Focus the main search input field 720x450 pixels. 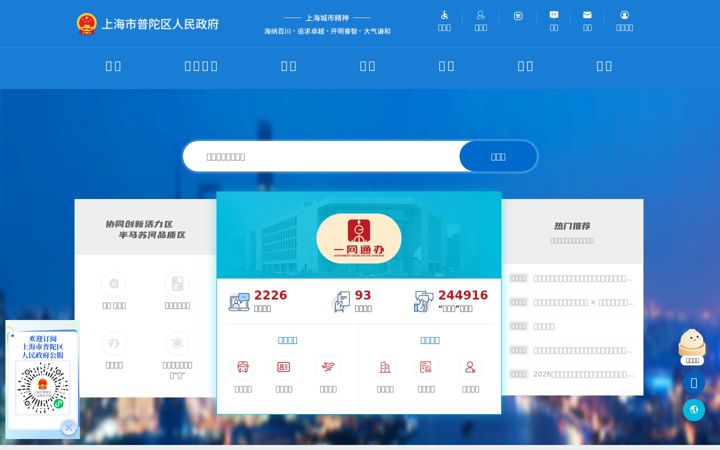pyautogui.click(x=321, y=157)
